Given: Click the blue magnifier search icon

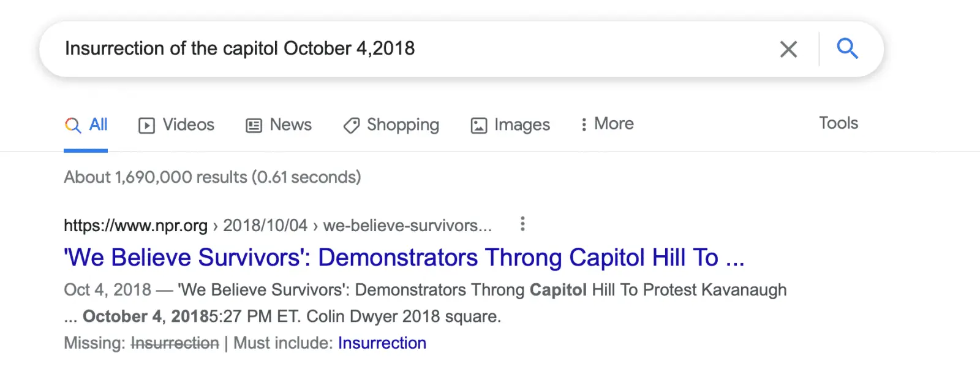Looking at the screenshot, I should (x=847, y=48).
